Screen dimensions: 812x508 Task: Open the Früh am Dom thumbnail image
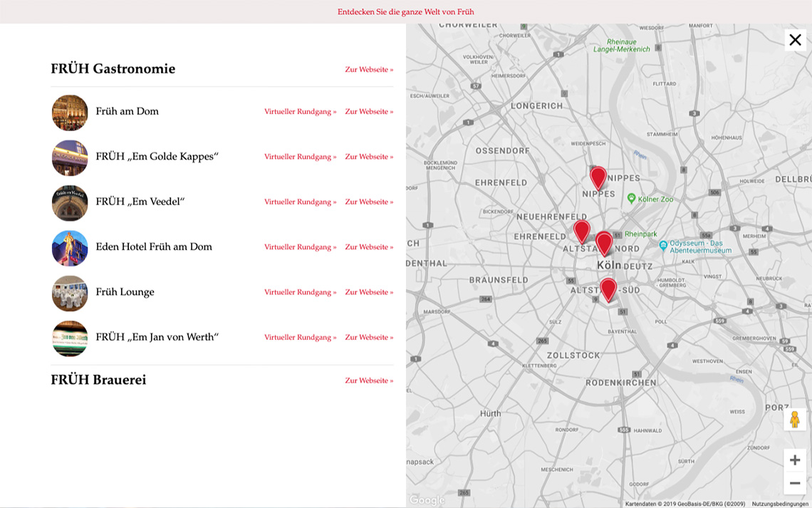tap(70, 113)
